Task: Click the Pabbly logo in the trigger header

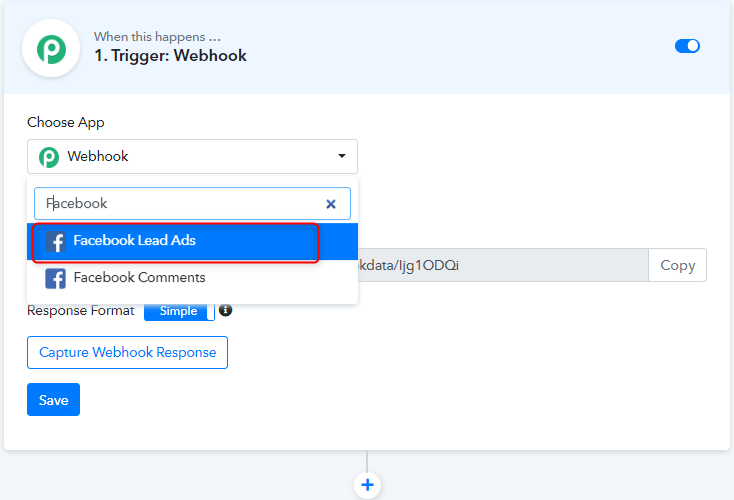Action: click(x=51, y=49)
